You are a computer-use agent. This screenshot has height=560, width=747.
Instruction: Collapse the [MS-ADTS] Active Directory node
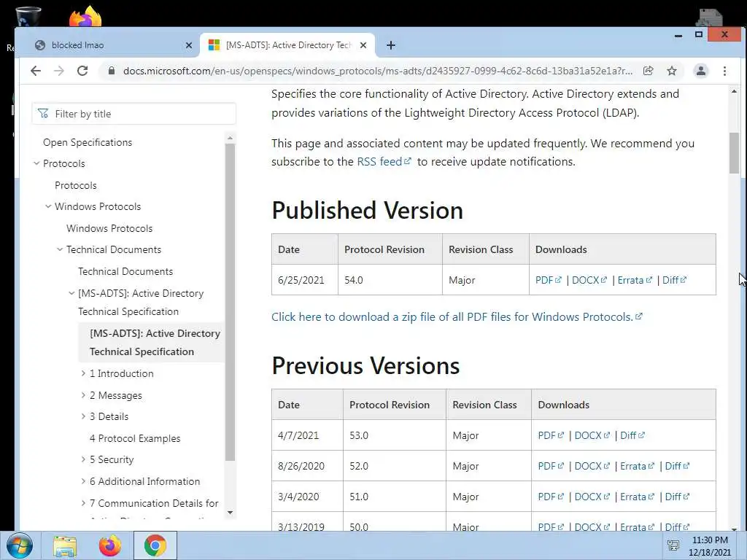click(71, 293)
